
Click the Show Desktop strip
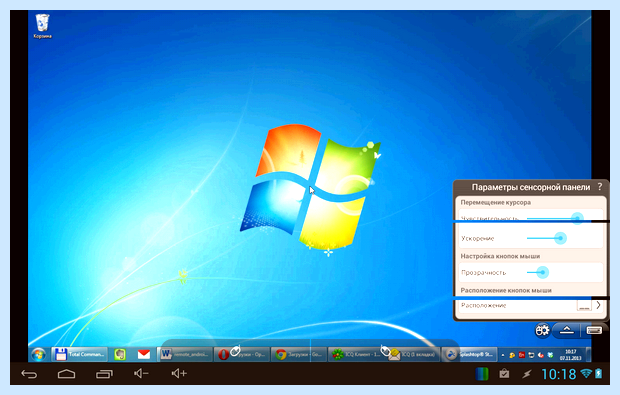pyautogui.click(x=588, y=354)
